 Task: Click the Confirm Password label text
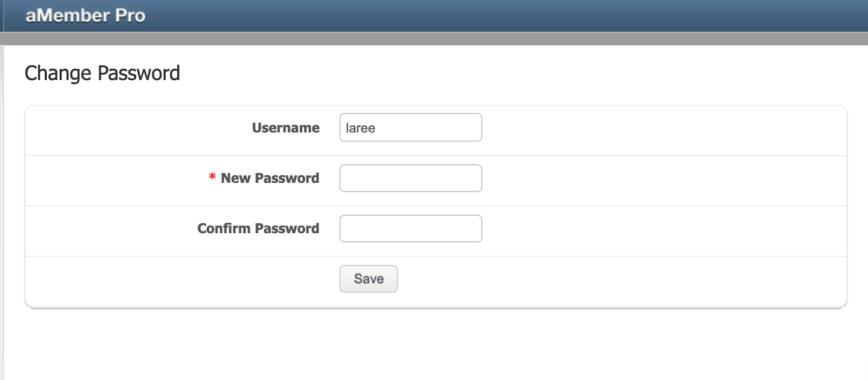coord(258,229)
